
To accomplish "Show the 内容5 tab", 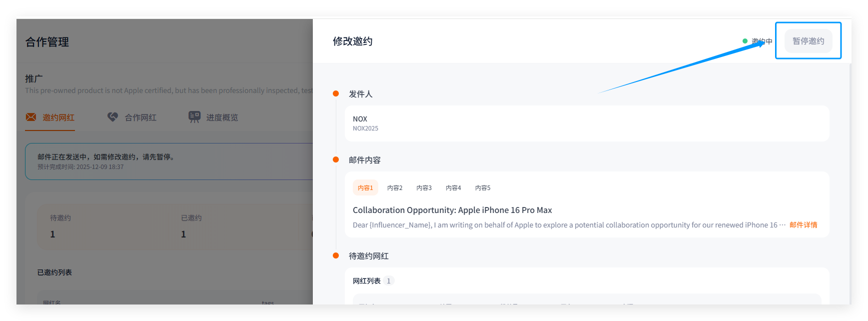I will (483, 188).
